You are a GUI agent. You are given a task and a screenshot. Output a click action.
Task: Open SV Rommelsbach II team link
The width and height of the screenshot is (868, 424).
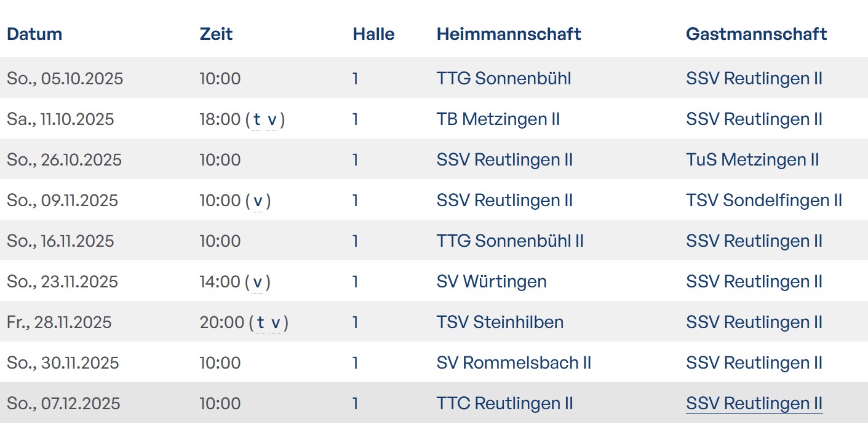coord(514,363)
